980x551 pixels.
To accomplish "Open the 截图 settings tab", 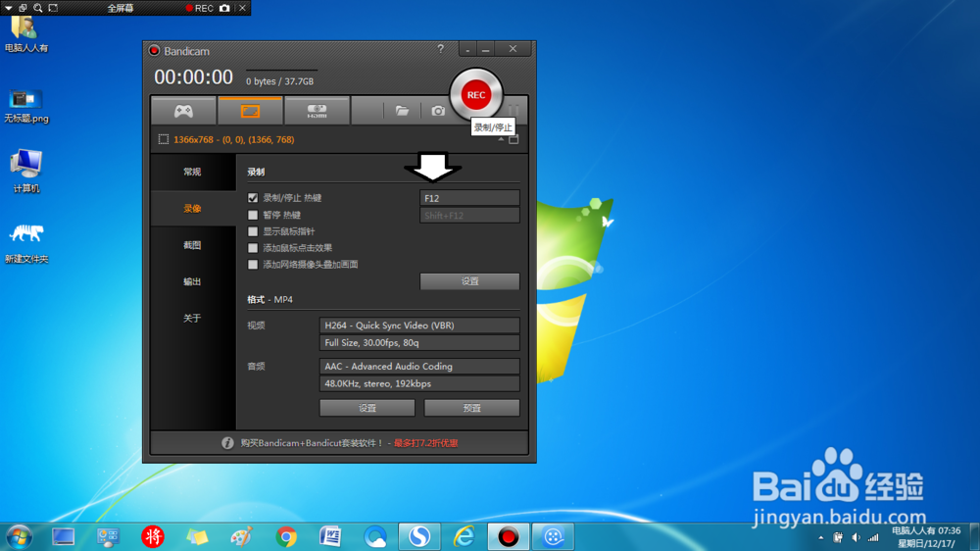I will (192, 245).
